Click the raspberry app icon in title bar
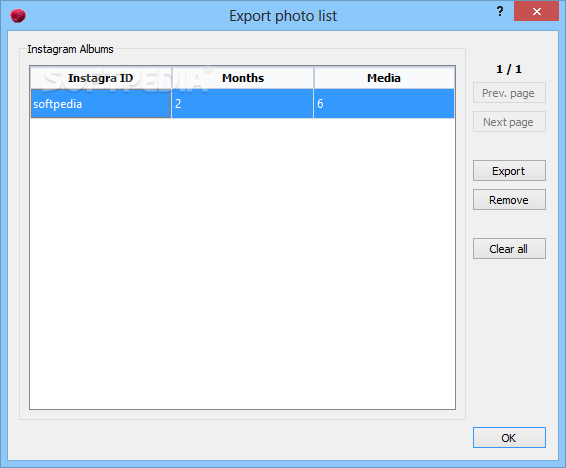Image resolution: width=566 pixels, height=468 pixels. (18, 16)
